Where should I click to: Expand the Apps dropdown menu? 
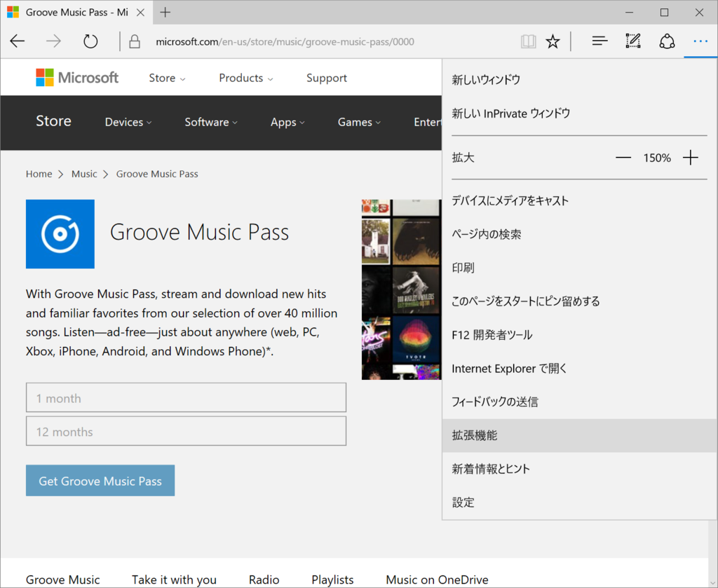[287, 122]
